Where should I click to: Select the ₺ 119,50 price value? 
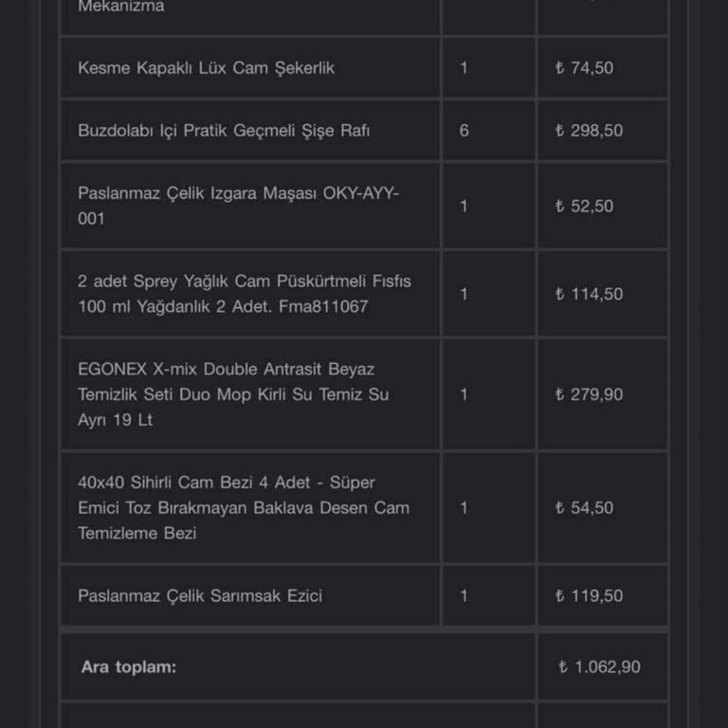(589, 595)
